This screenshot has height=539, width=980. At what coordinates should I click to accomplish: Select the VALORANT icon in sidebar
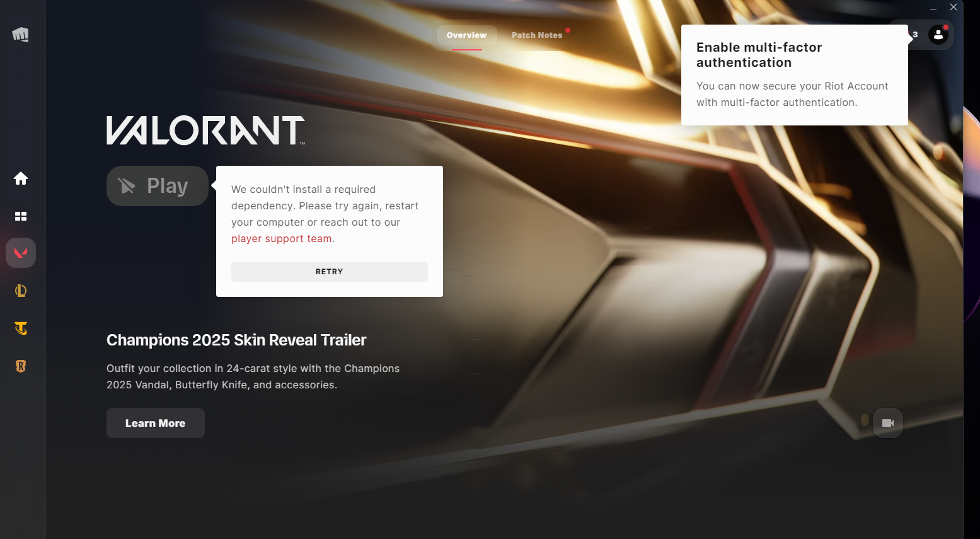21,253
